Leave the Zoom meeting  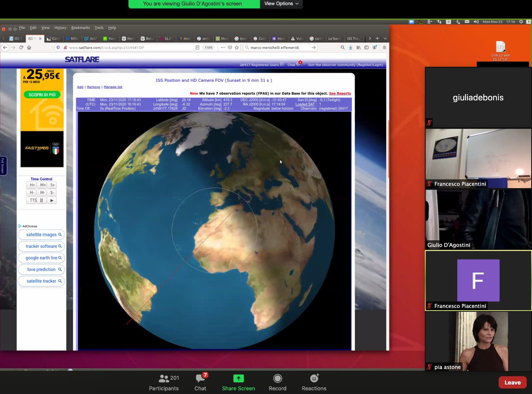[512, 382]
